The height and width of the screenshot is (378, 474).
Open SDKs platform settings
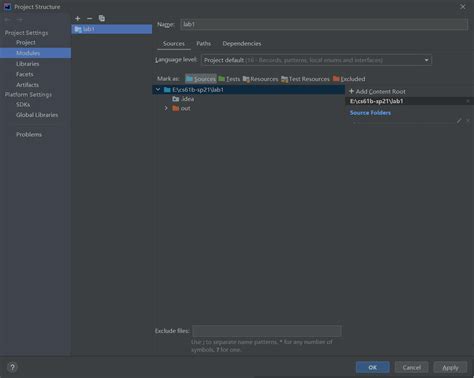pos(23,104)
